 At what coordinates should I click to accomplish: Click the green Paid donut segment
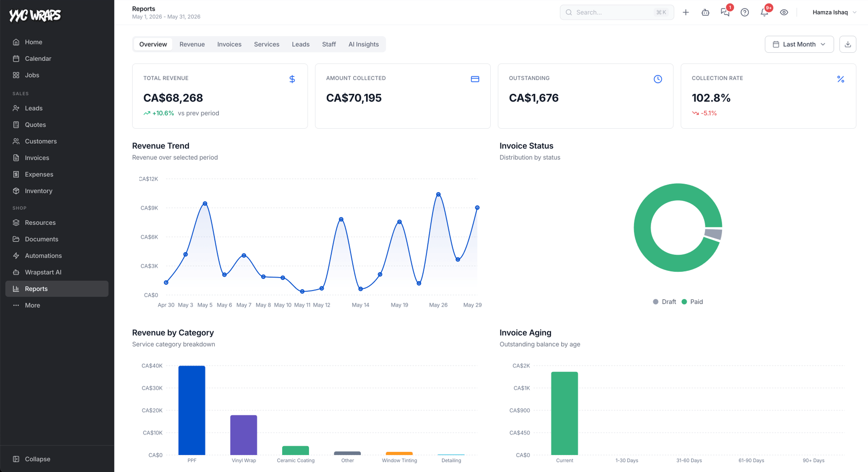click(642, 228)
